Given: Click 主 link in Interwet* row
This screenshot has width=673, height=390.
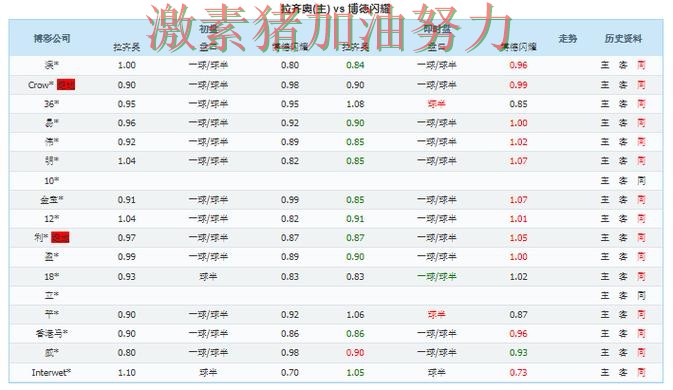Looking at the screenshot, I should click(605, 372).
